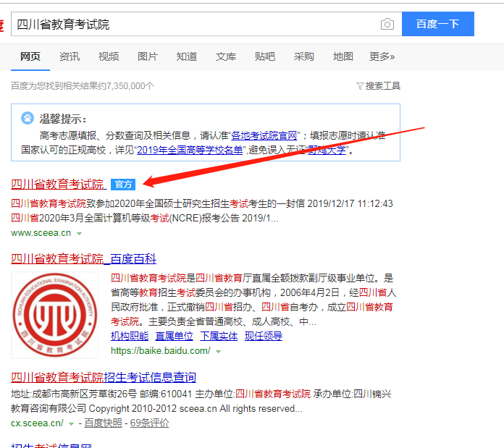Focus the search box containing 四川省教育考试院

[x=206, y=24]
